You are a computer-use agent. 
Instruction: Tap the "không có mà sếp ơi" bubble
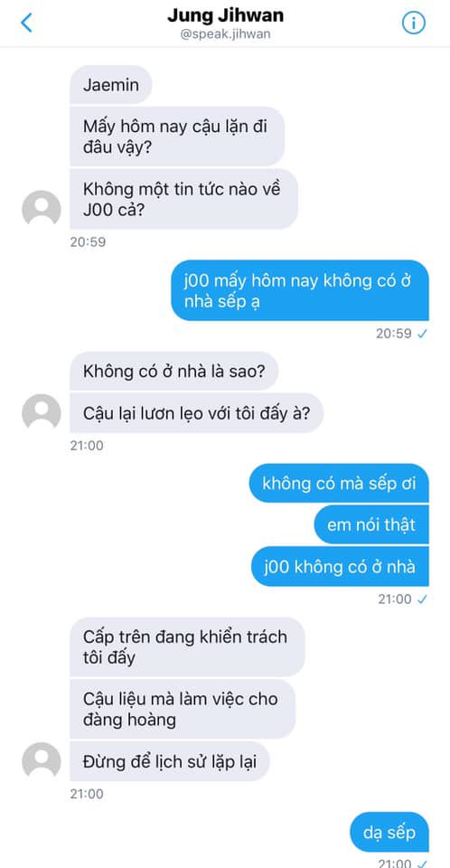pyautogui.click(x=339, y=483)
